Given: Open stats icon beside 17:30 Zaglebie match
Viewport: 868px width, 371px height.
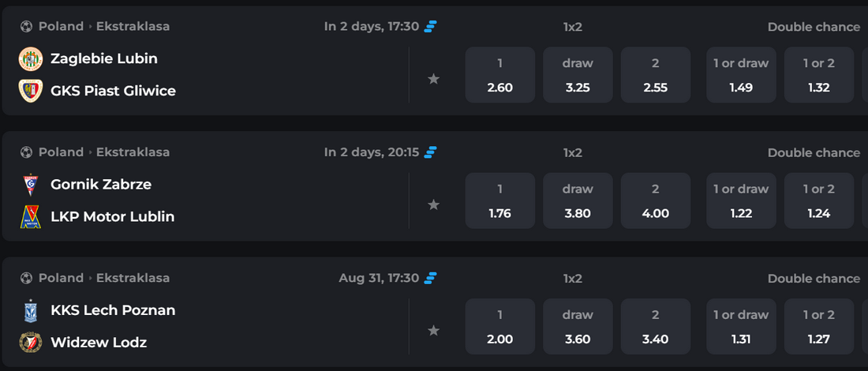Looking at the screenshot, I should 431,27.
